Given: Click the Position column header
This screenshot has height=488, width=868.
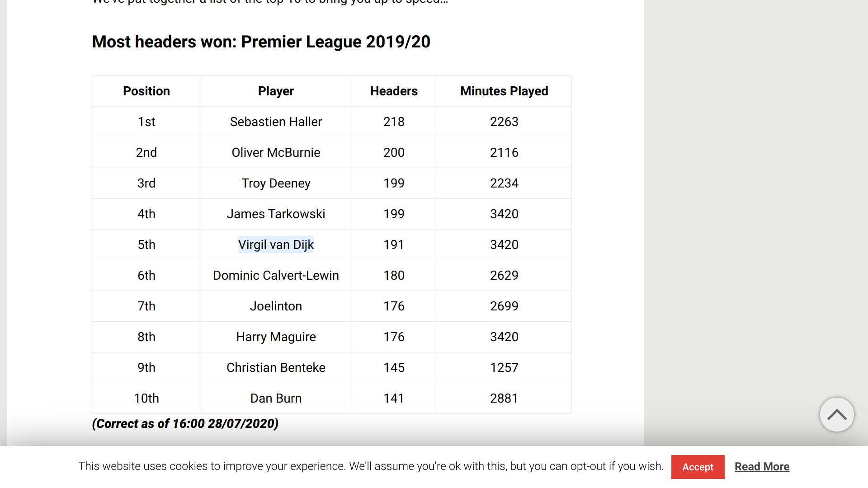Looking at the screenshot, I should [x=146, y=91].
